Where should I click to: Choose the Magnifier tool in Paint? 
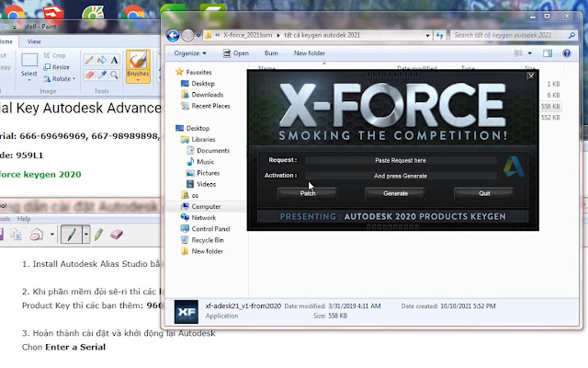(x=114, y=75)
